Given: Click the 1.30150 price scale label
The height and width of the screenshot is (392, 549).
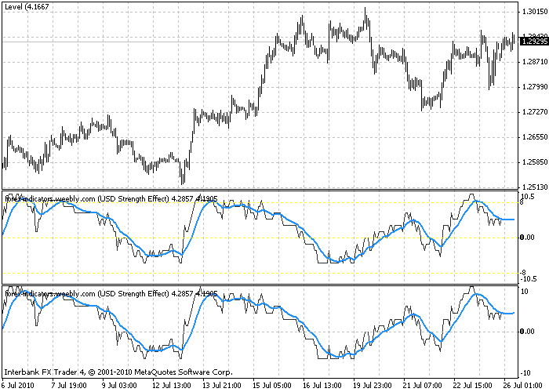Looking at the screenshot, I should [534, 12].
